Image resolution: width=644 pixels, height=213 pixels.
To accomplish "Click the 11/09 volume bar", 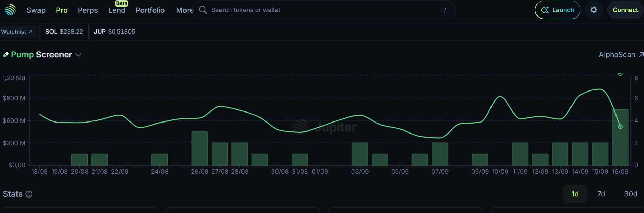I will [520, 154].
